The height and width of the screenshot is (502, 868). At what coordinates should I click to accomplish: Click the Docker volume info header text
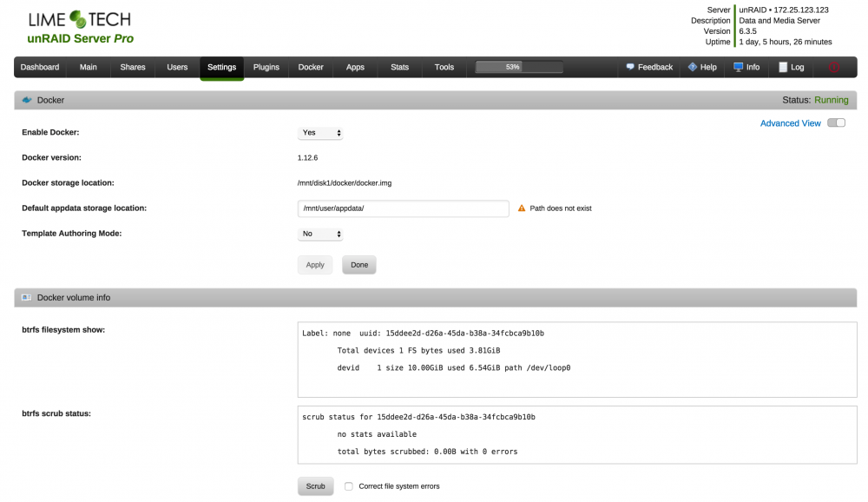74,298
